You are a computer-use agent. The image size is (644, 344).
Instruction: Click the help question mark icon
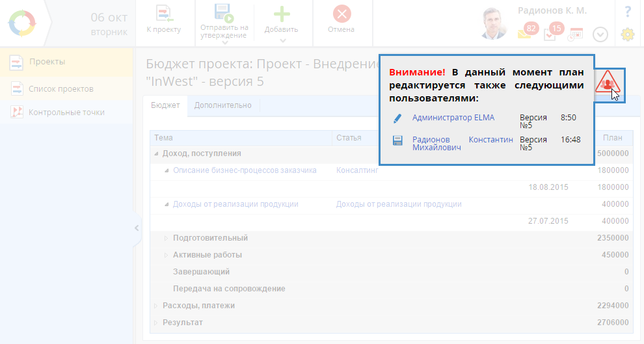(627, 11)
